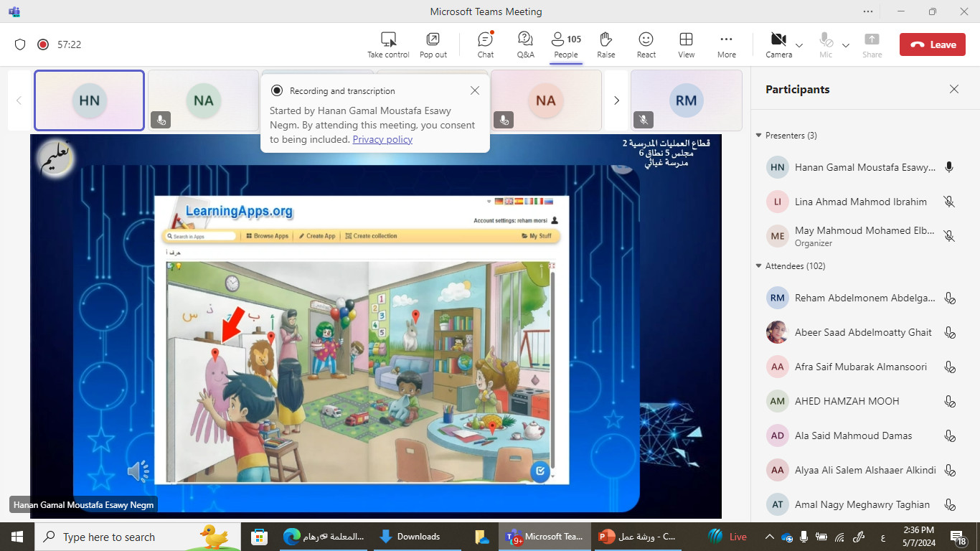Click May Mahmoud Mohamed's mic icon
The image size is (980, 551).
point(949,236)
